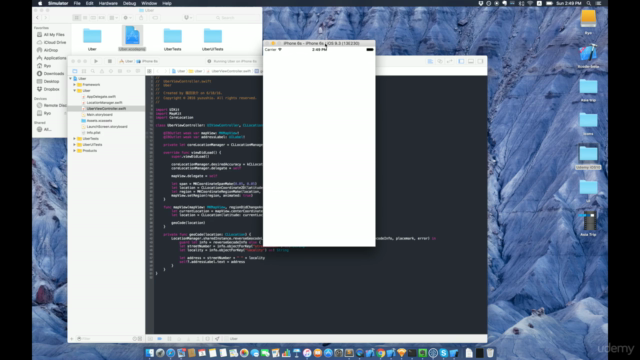Screen dimensions: 640x360
Task: Switch Finder to list view
Action: click(x=85, y=18)
